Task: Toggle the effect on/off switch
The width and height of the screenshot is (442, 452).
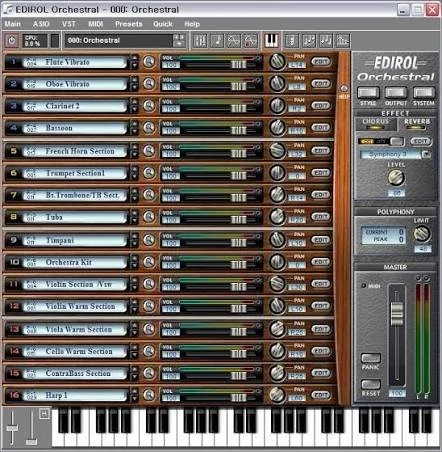Action: click(x=381, y=141)
